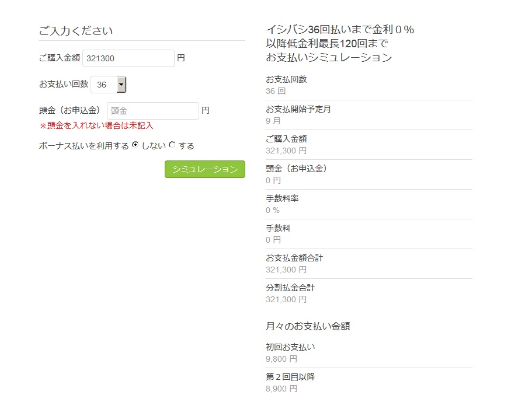This screenshot has width=532, height=416.
Task: Click the お支払金額合計 321,300 円 value
Action: [286, 270]
